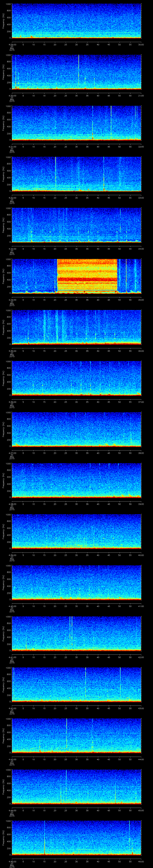
Task: Select the spectrogram panel starting at 4:39:00
Action: 77,531
